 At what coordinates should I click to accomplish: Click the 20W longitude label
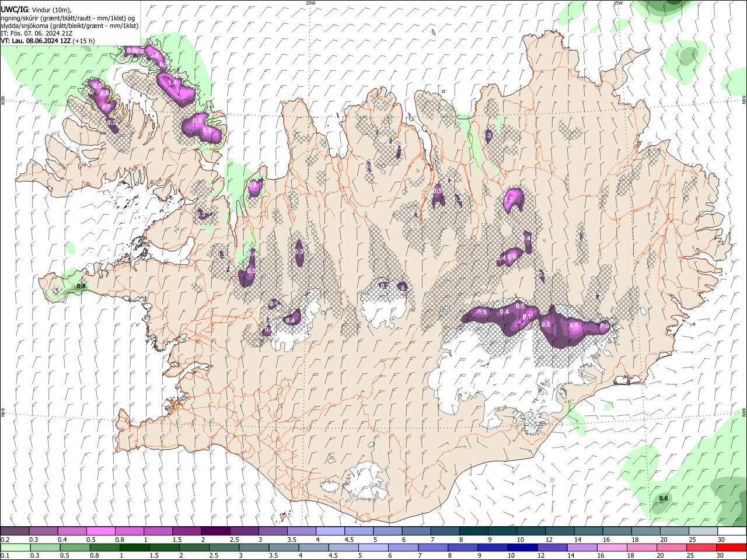coord(310,3)
